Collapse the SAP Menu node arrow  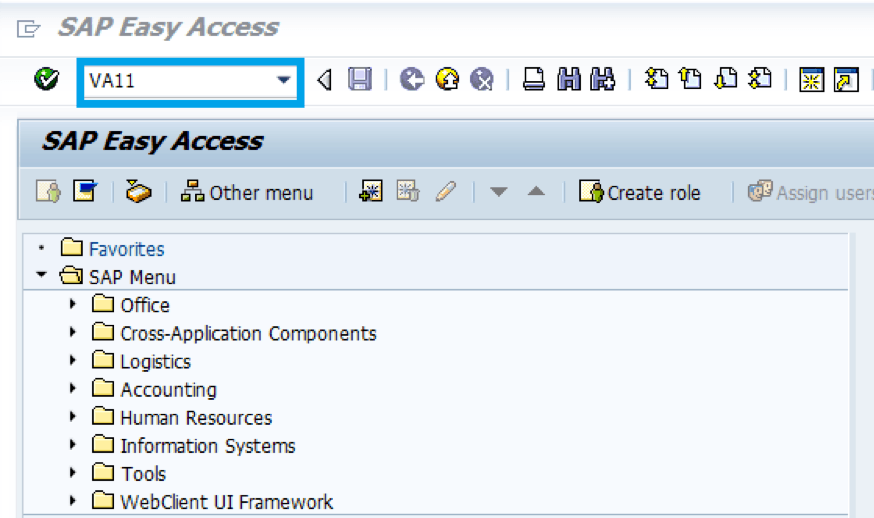pyautogui.click(x=41, y=275)
